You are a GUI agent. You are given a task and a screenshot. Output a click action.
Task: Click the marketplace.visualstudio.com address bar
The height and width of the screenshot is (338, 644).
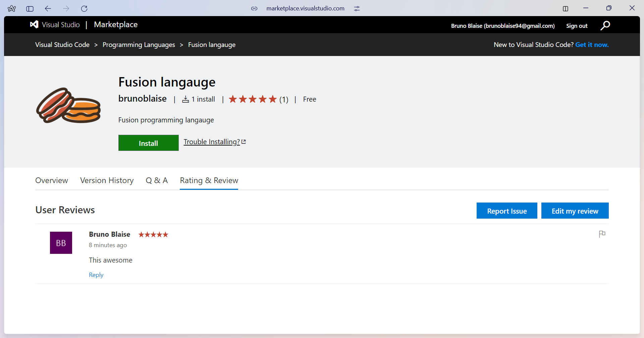(305, 8)
